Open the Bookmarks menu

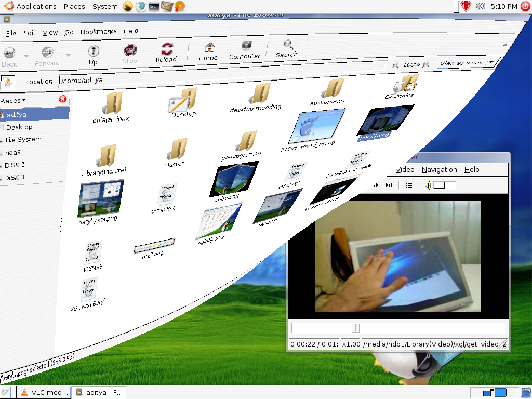click(98, 32)
